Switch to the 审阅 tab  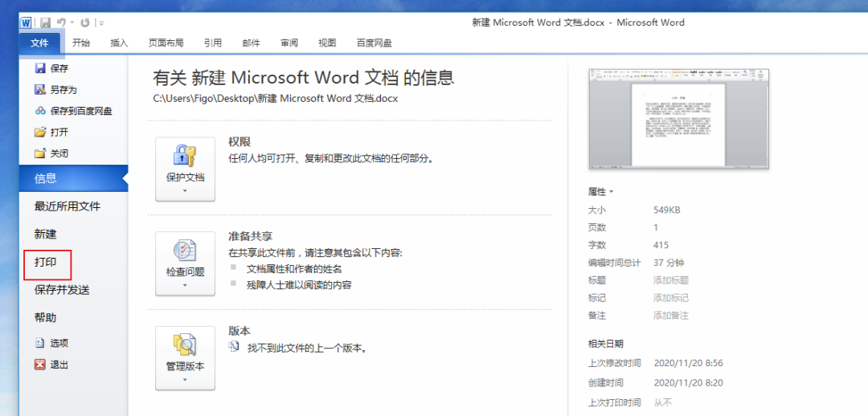pyautogui.click(x=289, y=43)
